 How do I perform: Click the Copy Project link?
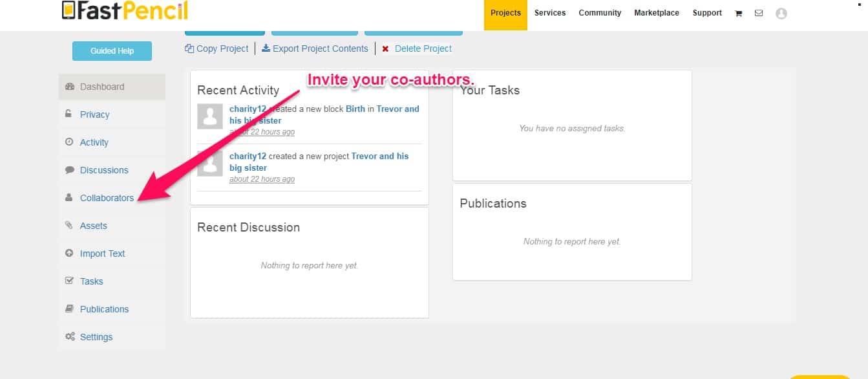217,49
